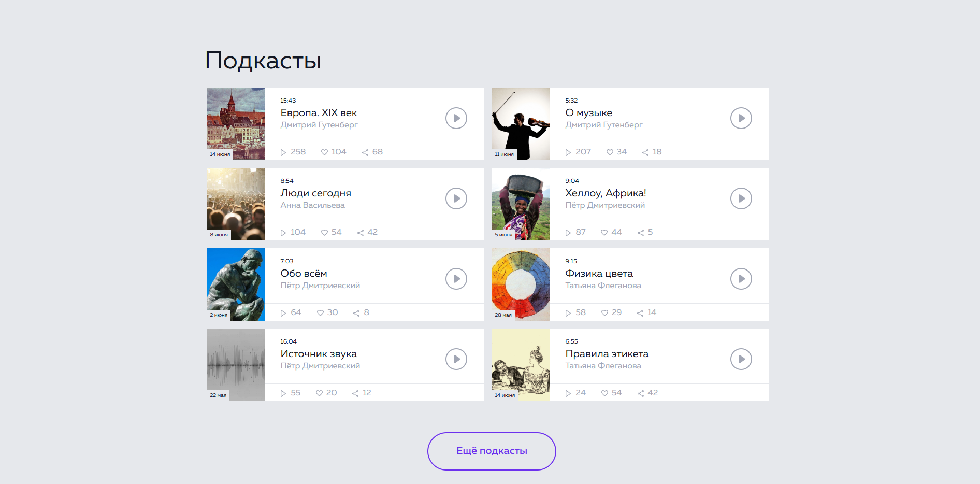Like the Хеллоу, Африка! podcast

[604, 233]
